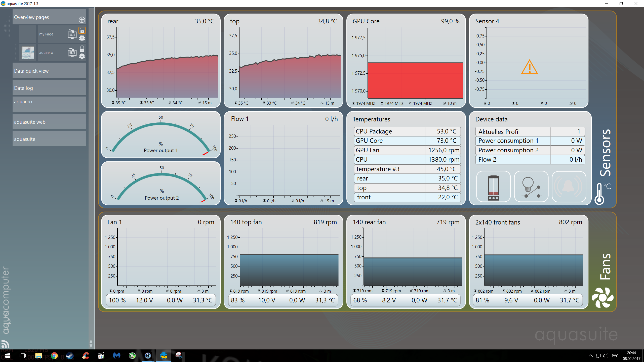Open settings gear for my Page
Viewport: 644px width, 362px height.
(82, 38)
